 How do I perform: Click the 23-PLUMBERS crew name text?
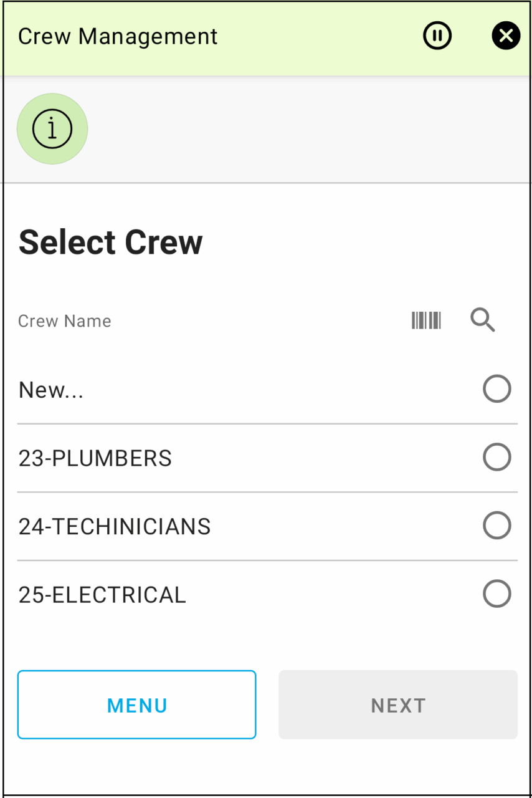pos(95,459)
